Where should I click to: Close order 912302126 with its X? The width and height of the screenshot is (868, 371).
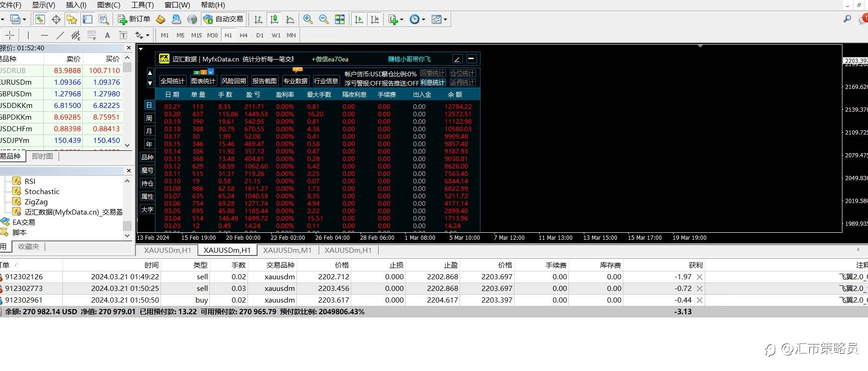(700, 277)
